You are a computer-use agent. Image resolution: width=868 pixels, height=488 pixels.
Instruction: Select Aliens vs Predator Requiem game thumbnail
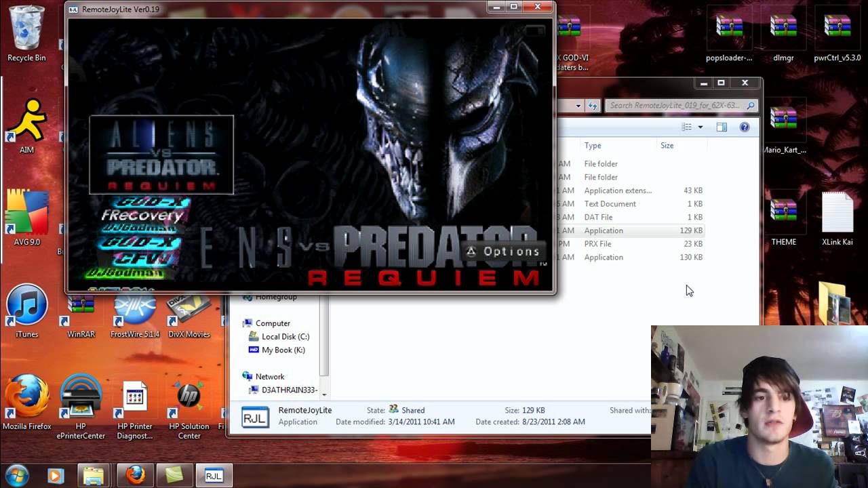tap(161, 155)
